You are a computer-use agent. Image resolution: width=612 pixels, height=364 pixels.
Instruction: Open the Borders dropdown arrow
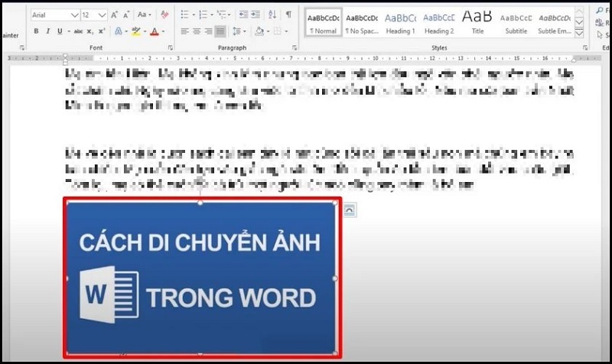click(x=286, y=31)
